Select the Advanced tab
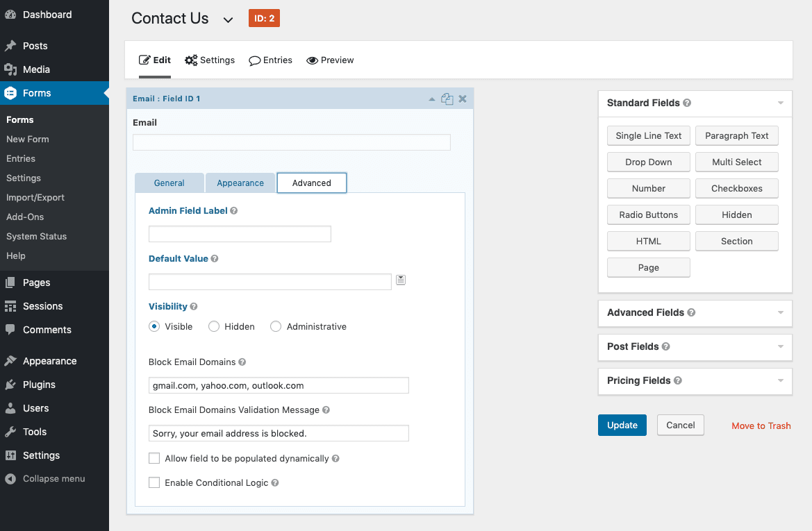The image size is (812, 531). [x=312, y=183]
